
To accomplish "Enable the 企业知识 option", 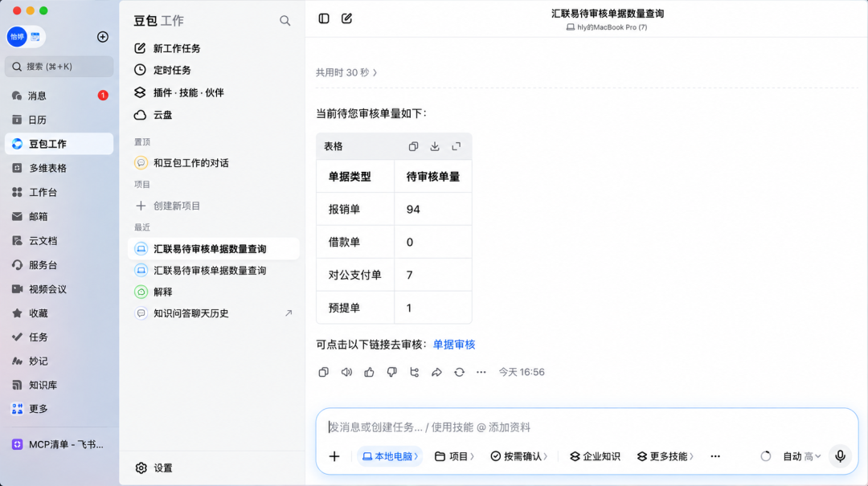I will (x=595, y=456).
